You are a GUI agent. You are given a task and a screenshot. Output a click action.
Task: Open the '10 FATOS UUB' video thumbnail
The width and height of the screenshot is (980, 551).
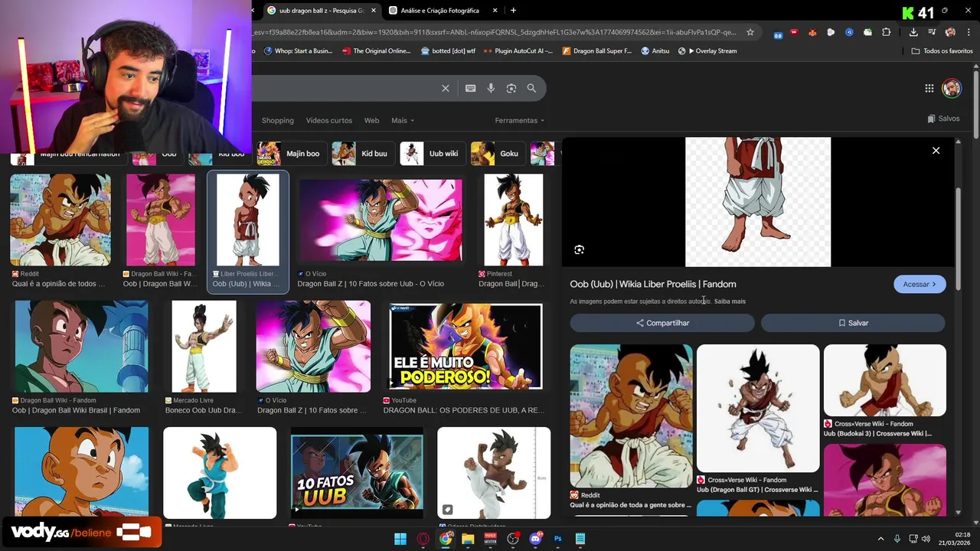(357, 473)
